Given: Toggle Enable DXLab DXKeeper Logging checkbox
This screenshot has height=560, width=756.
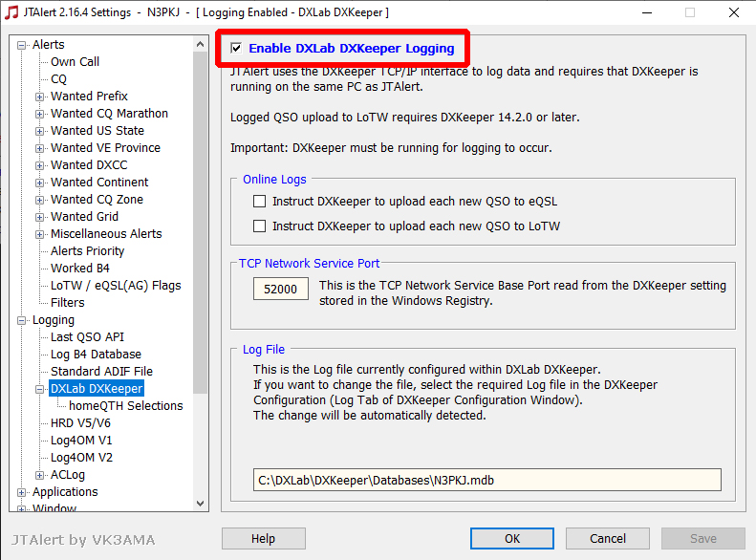Looking at the screenshot, I should point(236,48).
